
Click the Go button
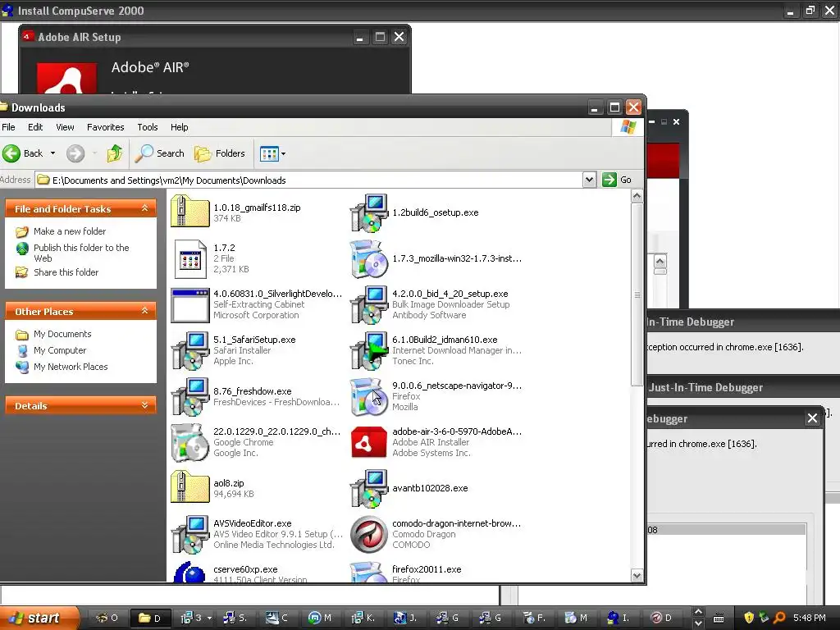pos(617,180)
